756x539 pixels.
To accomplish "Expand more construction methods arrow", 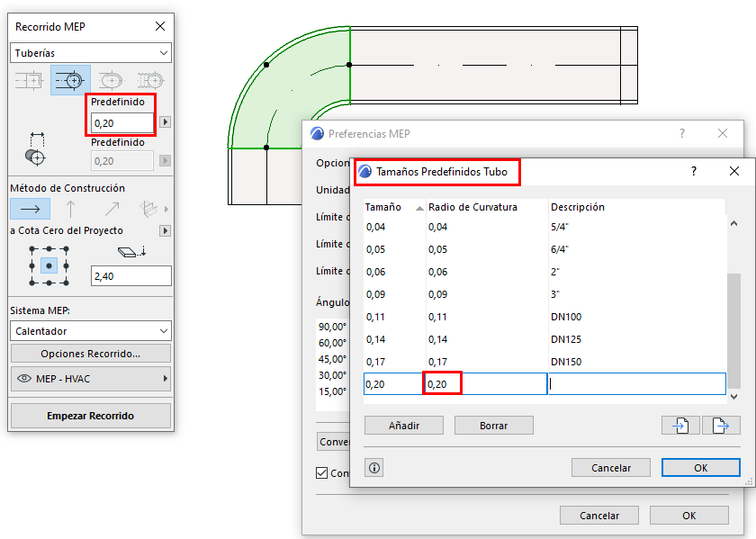I will (x=166, y=210).
